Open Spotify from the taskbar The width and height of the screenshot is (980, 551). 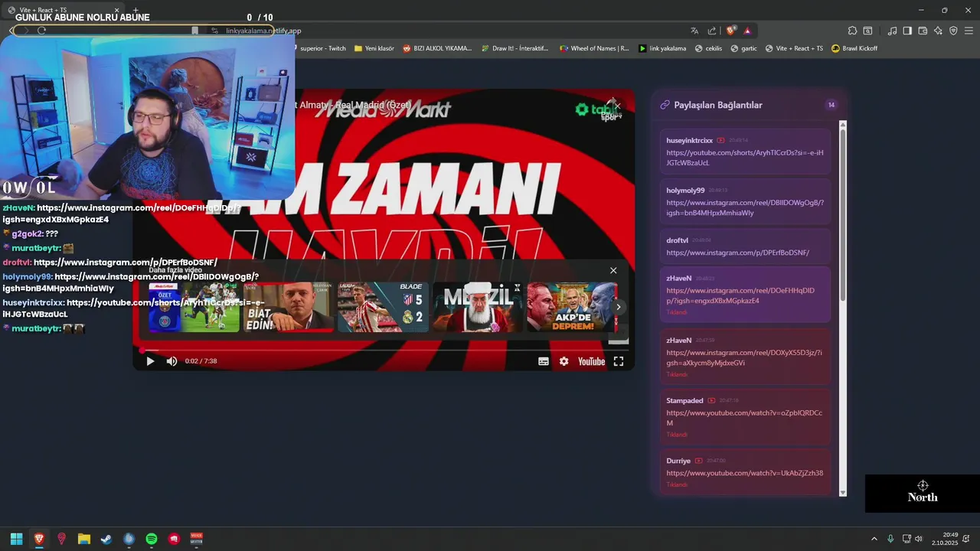point(152,539)
